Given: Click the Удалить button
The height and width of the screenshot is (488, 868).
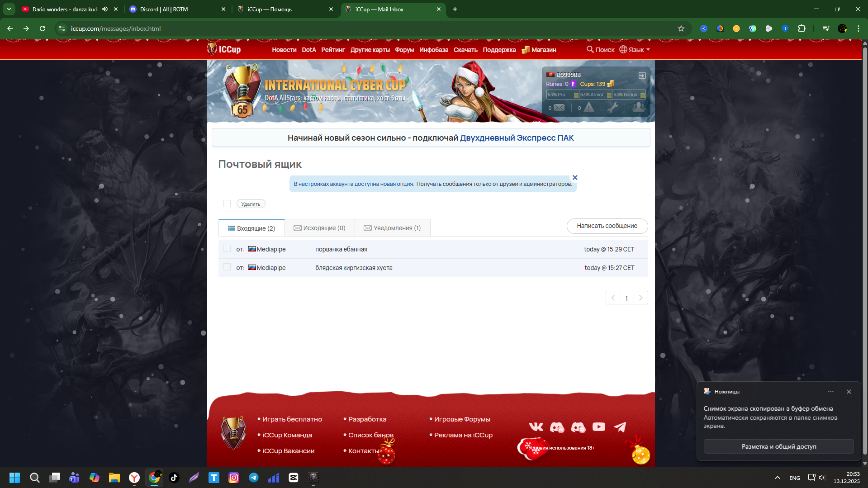Looking at the screenshot, I should click(251, 204).
